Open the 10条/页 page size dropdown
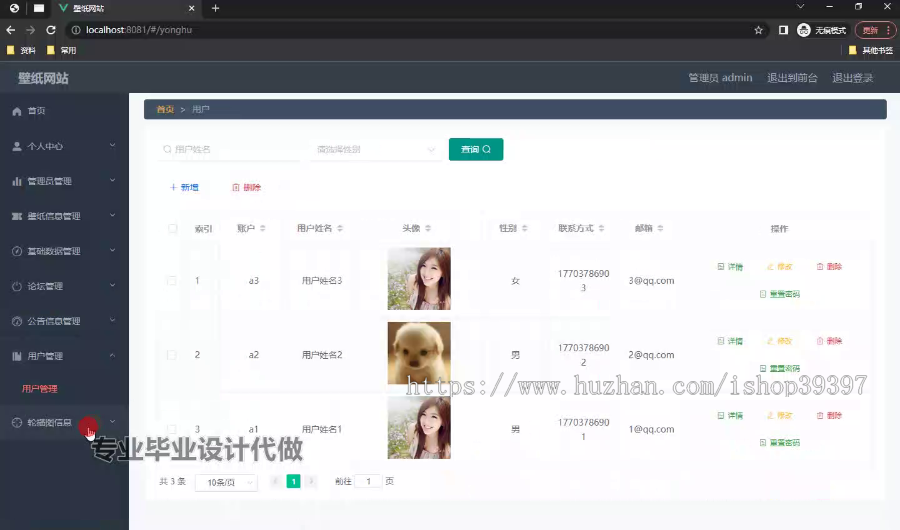The height and width of the screenshot is (530, 900). [x=226, y=482]
